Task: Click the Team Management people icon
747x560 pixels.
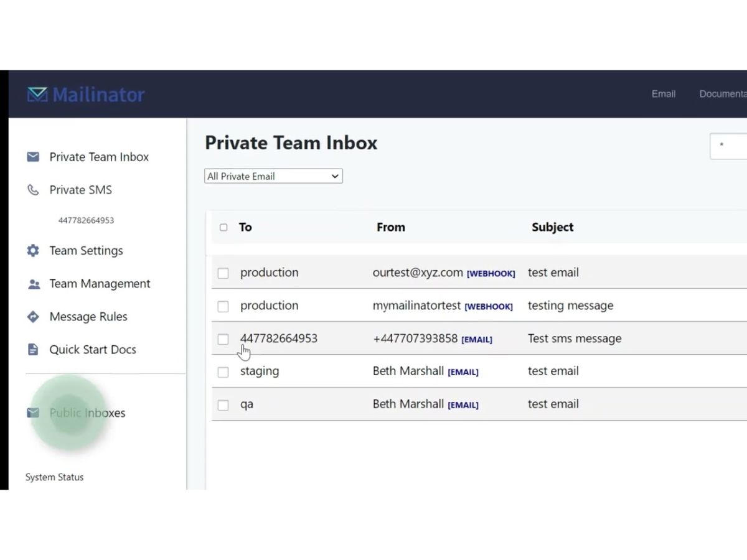Action: pos(34,284)
